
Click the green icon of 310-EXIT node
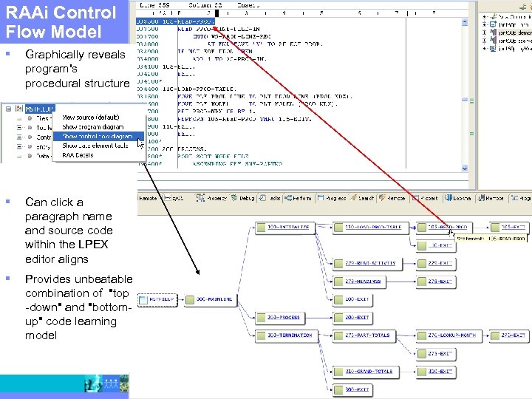pos(422,372)
